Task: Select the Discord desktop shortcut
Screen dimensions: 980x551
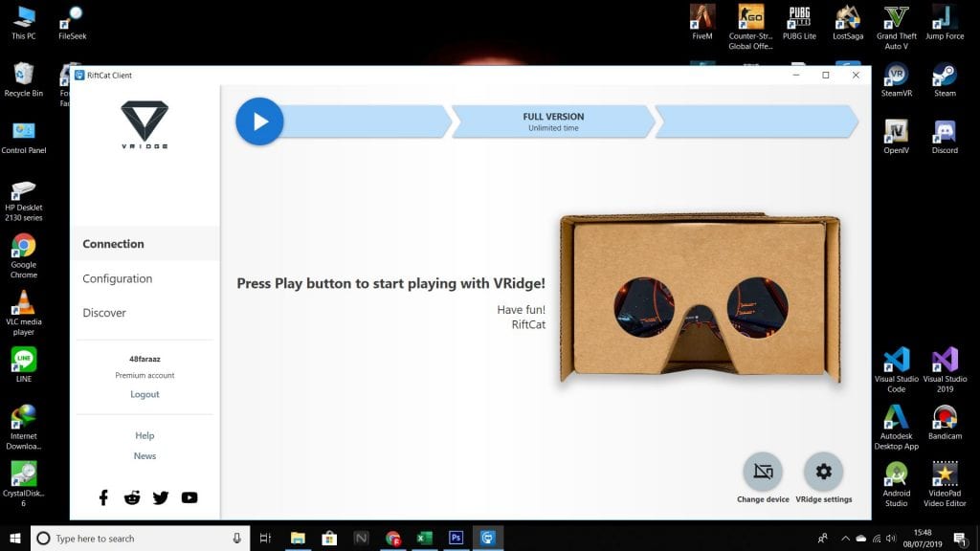Action: pyautogui.click(x=945, y=138)
